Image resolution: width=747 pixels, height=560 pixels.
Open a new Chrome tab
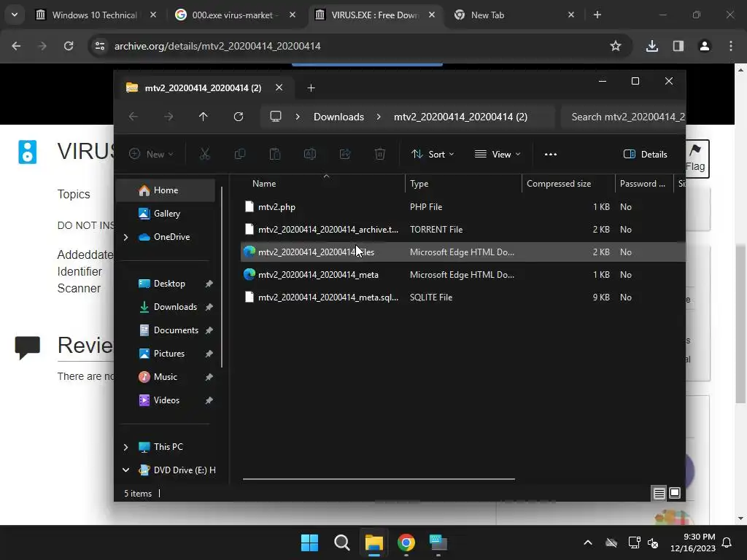(x=597, y=15)
